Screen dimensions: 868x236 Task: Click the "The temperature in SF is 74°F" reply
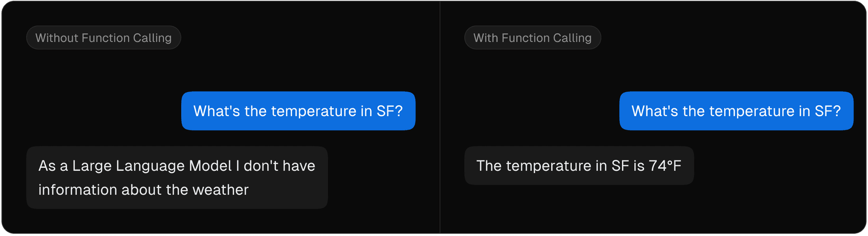coord(579,166)
